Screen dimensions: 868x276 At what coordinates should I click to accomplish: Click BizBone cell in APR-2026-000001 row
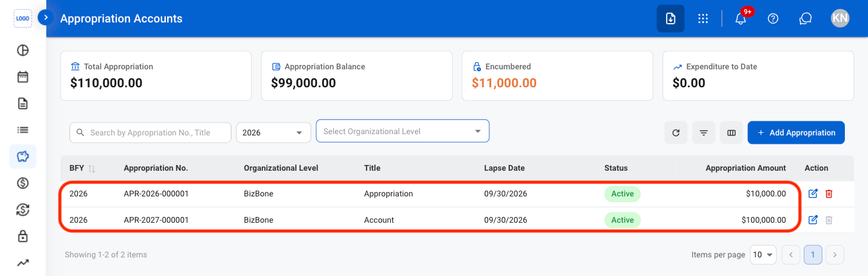[x=258, y=193]
